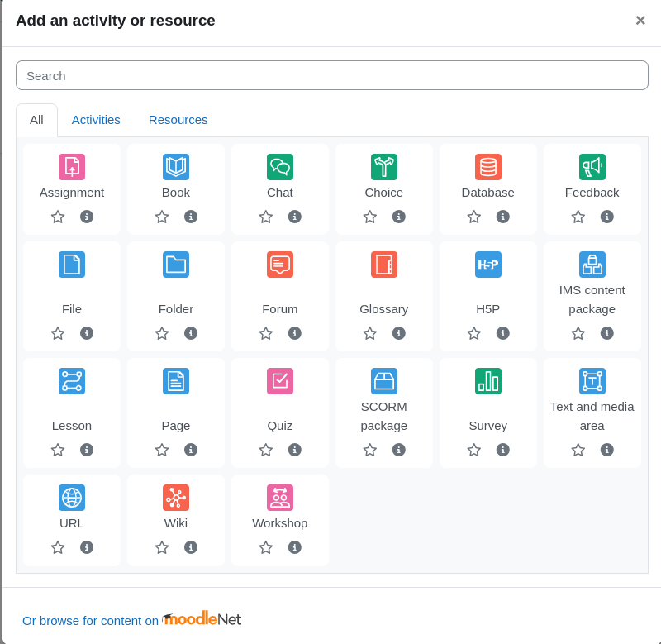Star the File resource
This screenshot has width=661, height=644.
coord(58,334)
